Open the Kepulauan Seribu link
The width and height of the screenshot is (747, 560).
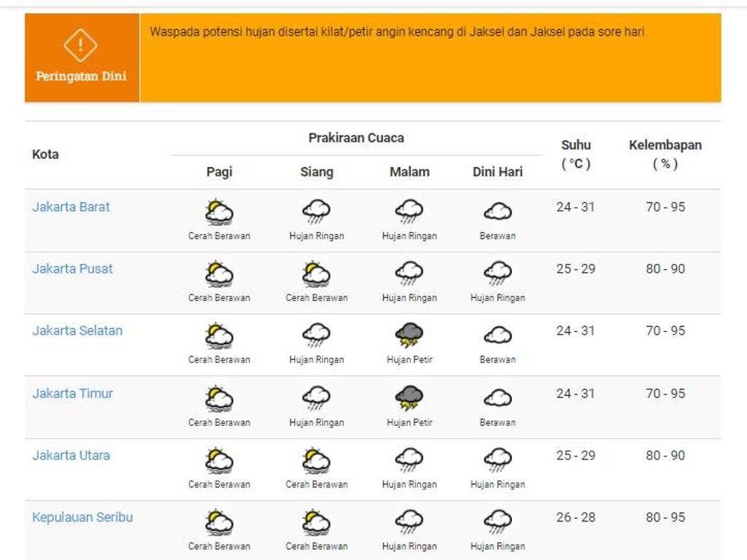pos(82,518)
